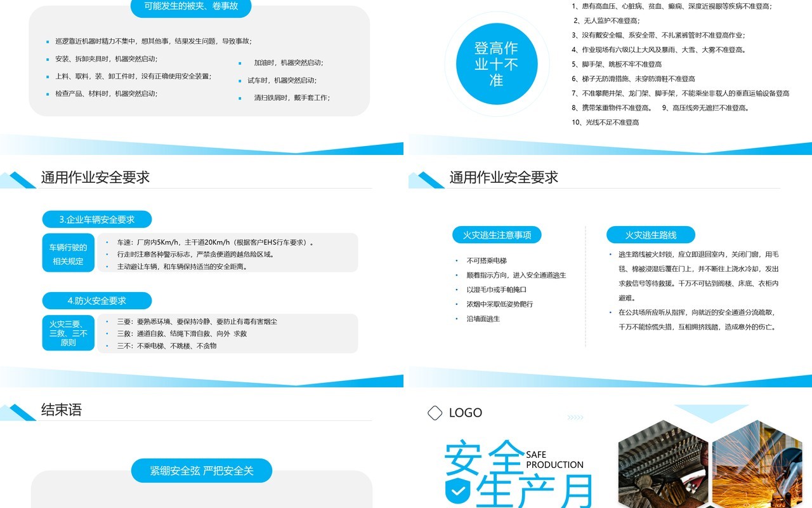Click the 通用作业安全要求 heading above 火灾逃生注意事项
The image size is (812, 508).
click(x=504, y=177)
